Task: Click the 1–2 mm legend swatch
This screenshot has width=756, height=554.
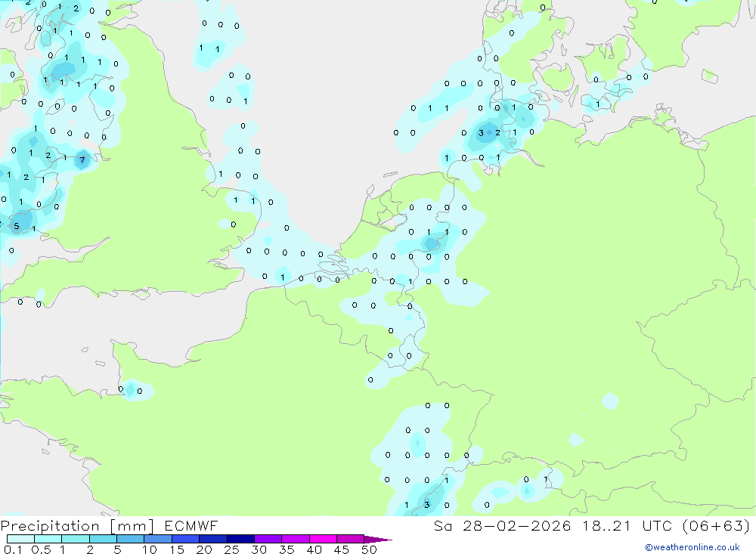Action: point(76,539)
